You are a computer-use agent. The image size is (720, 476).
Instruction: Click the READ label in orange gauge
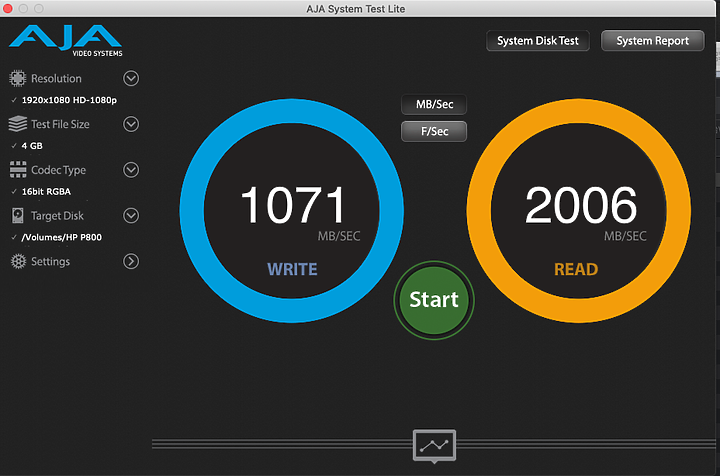pyautogui.click(x=576, y=269)
